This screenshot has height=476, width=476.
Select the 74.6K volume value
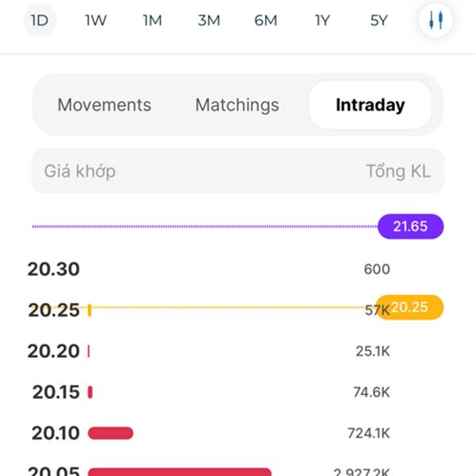coord(371,392)
